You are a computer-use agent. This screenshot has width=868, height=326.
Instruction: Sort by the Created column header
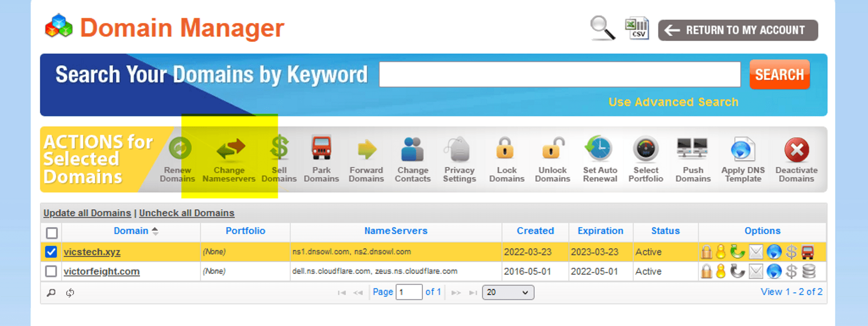click(x=535, y=231)
